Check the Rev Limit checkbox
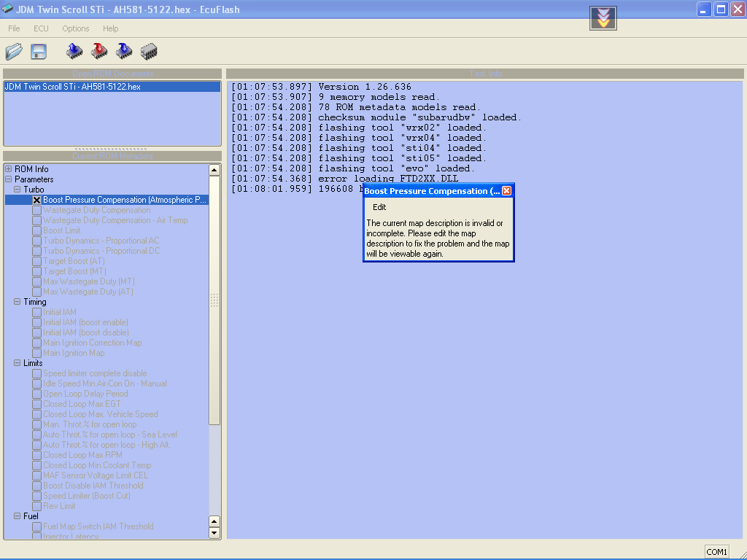 pos(36,506)
